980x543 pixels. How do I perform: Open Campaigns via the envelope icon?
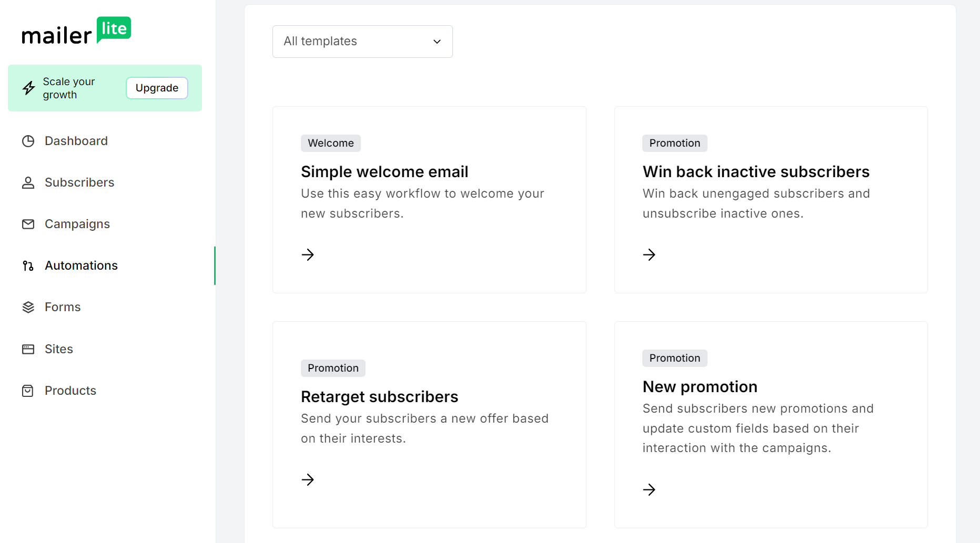click(x=28, y=224)
